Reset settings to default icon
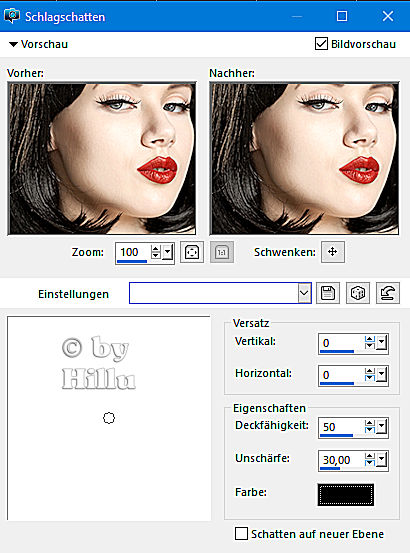The height and width of the screenshot is (553, 410). pos(388,293)
